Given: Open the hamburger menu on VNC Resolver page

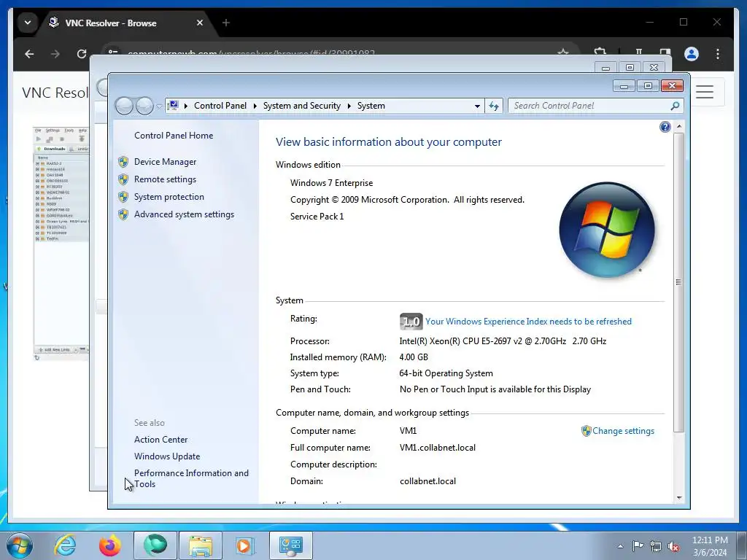Looking at the screenshot, I should 705,91.
